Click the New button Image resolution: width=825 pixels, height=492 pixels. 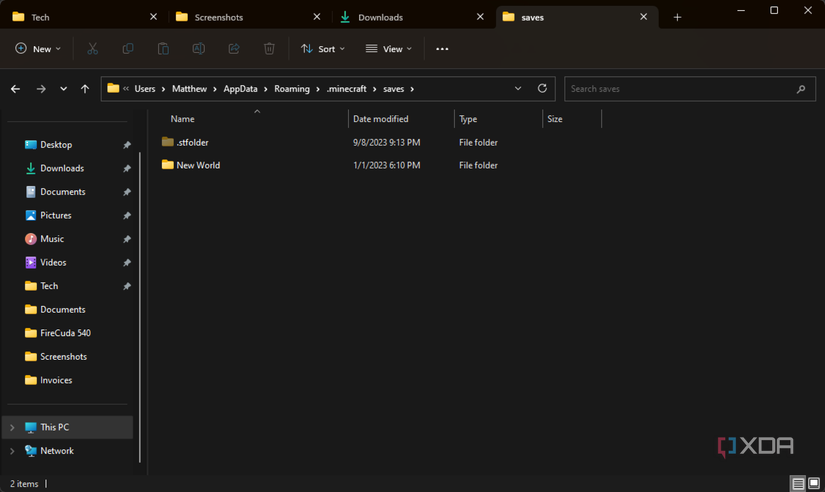(x=38, y=49)
